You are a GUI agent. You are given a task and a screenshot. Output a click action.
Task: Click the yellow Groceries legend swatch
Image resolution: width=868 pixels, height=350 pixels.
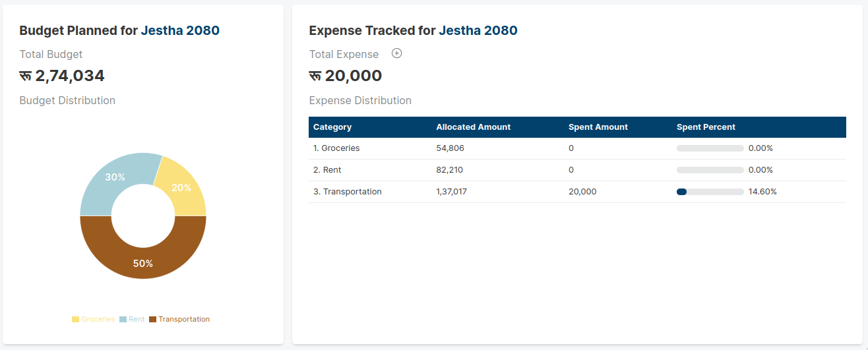75,320
